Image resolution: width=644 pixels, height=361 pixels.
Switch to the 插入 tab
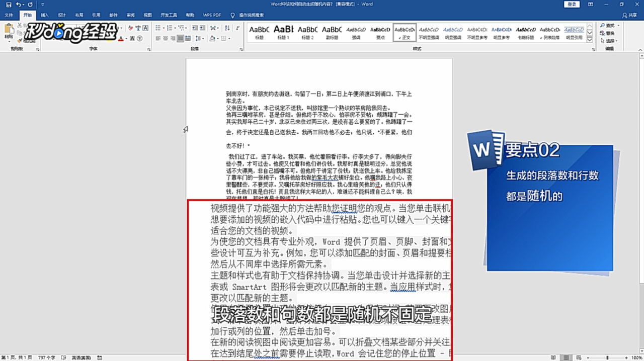click(x=45, y=15)
